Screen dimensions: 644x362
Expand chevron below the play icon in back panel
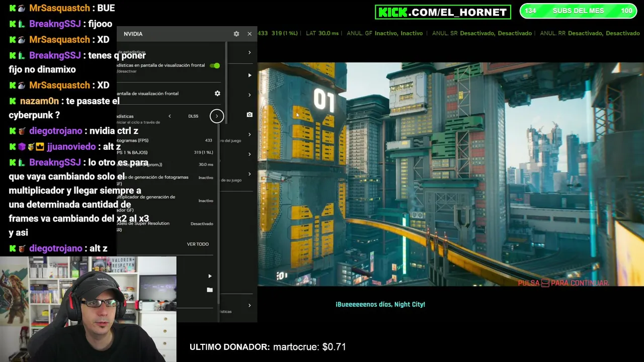(250, 95)
